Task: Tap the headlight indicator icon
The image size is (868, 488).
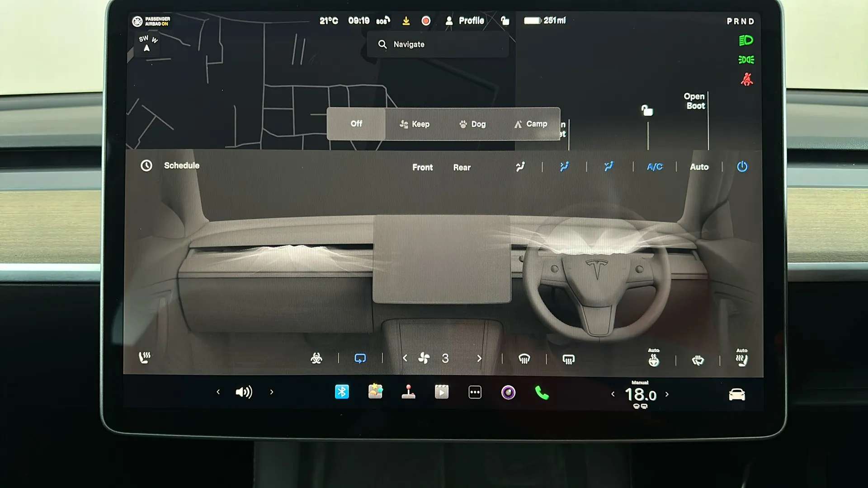Action: pyautogui.click(x=746, y=41)
